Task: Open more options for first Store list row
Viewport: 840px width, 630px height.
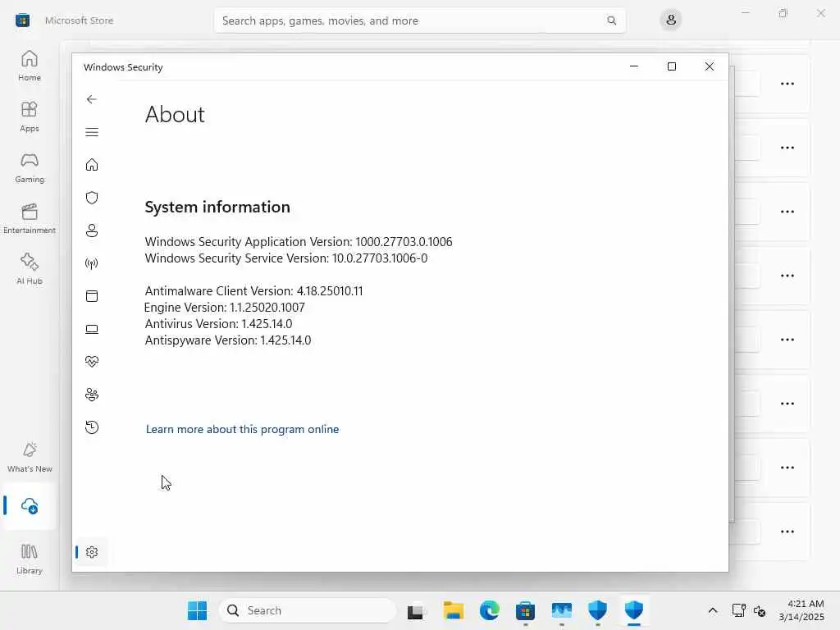Action: tap(787, 84)
